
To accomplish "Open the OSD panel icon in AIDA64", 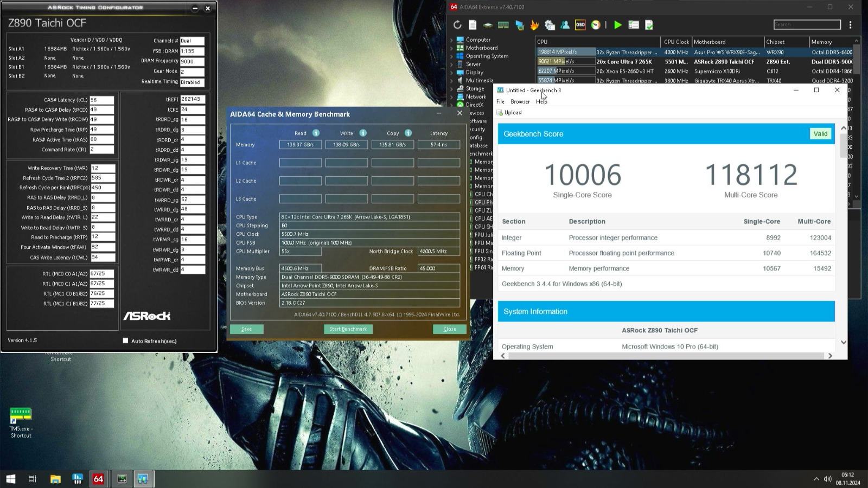I will (x=580, y=25).
